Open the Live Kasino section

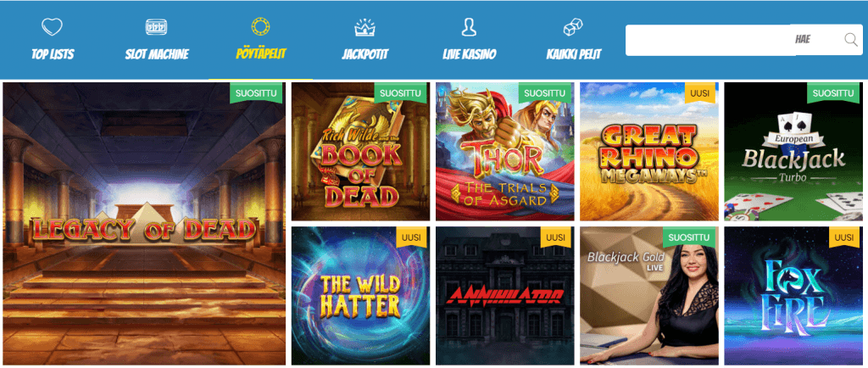[x=470, y=54]
